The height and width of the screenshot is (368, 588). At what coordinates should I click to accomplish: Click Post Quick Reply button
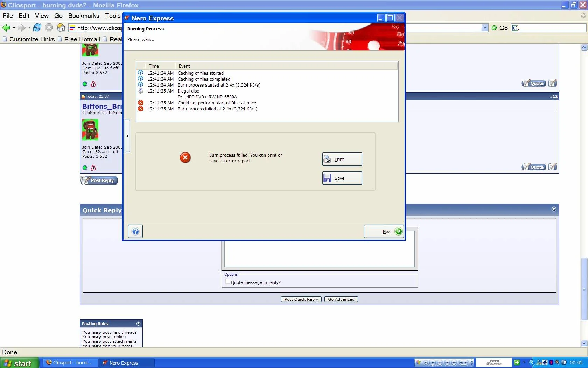pos(301,299)
